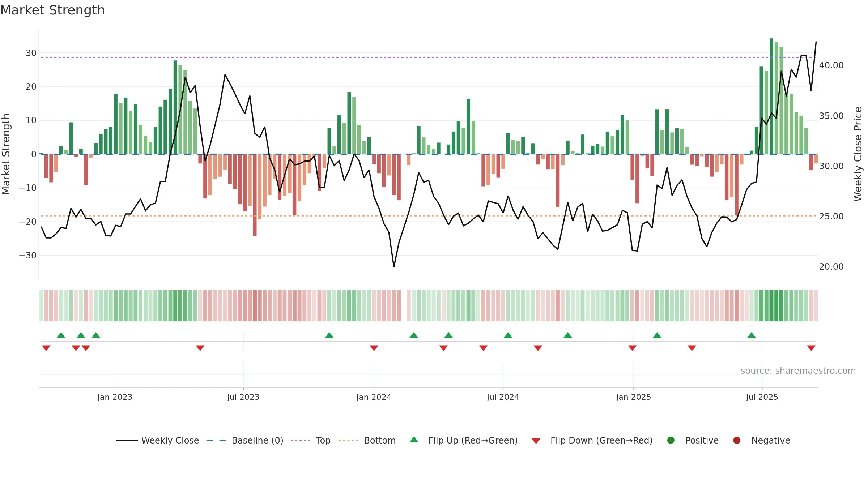Viewport: 868px width, 488px height.
Task: Click the source: sharemaestro.com text
Action: tap(798, 371)
